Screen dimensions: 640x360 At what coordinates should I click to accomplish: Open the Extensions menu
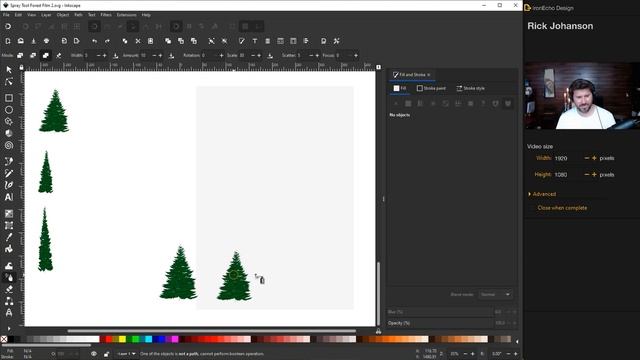pyautogui.click(x=126, y=15)
